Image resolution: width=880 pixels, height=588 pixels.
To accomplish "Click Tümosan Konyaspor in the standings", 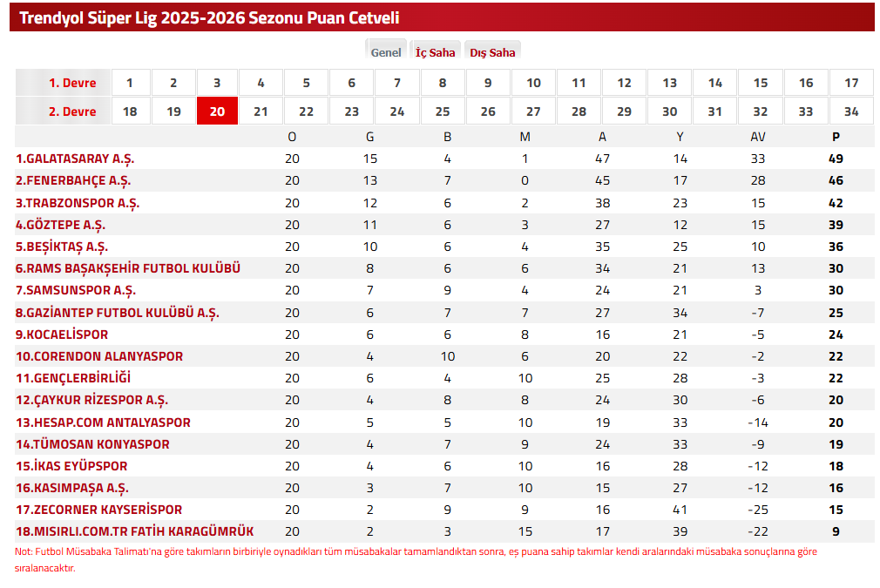I will [92, 444].
